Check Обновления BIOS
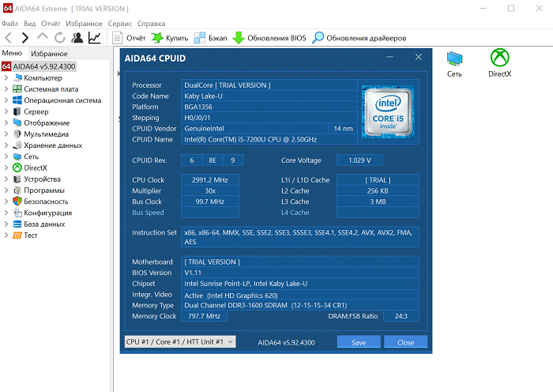 tap(269, 38)
